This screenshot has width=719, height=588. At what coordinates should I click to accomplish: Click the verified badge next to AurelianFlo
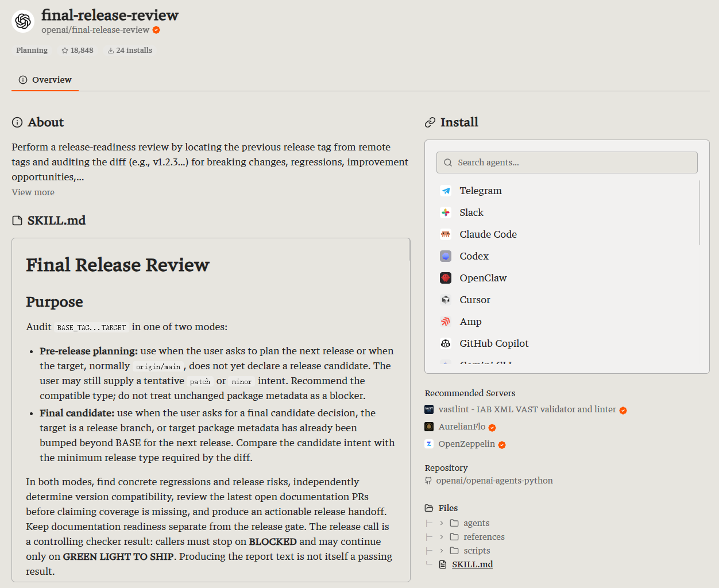(x=492, y=427)
